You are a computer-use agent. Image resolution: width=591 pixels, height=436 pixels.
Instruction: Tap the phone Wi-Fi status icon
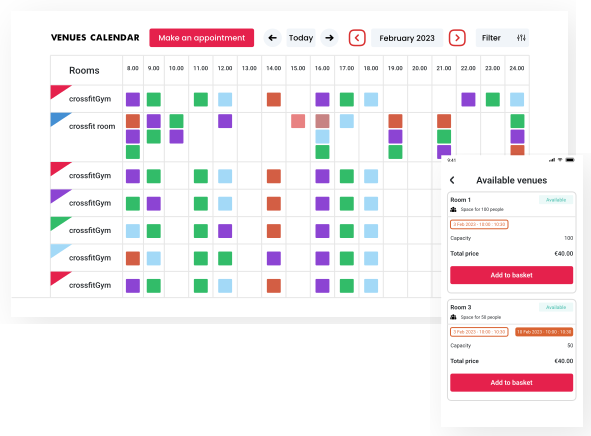(560, 160)
